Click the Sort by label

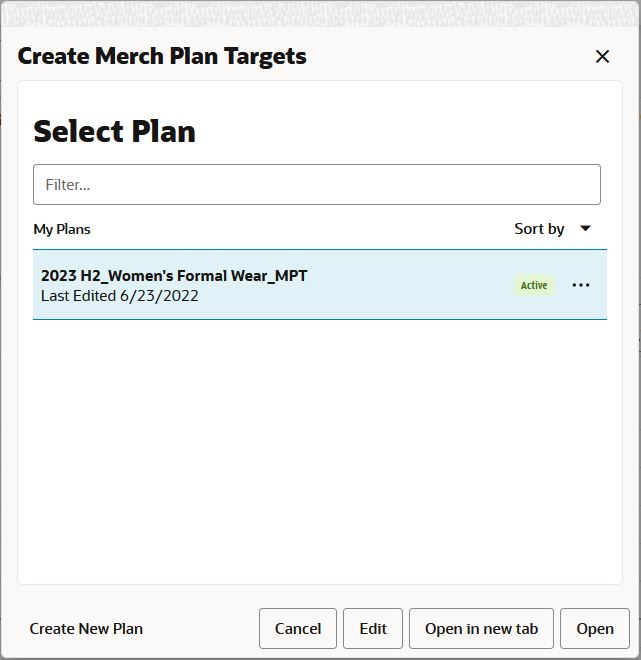539,229
